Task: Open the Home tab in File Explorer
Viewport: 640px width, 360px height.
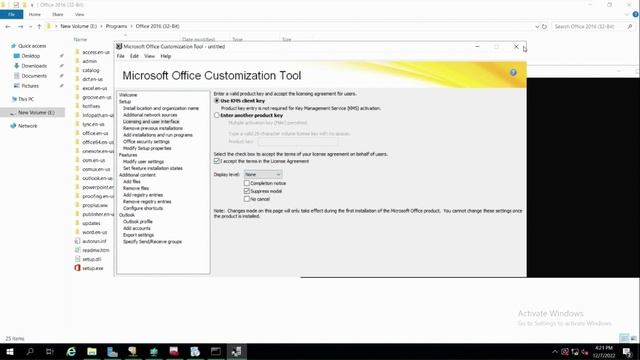Action: click(35, 14)
